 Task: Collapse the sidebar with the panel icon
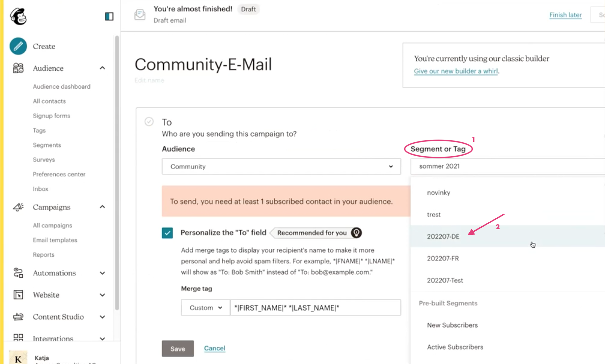pyautogui.click(x=109, y=16)
